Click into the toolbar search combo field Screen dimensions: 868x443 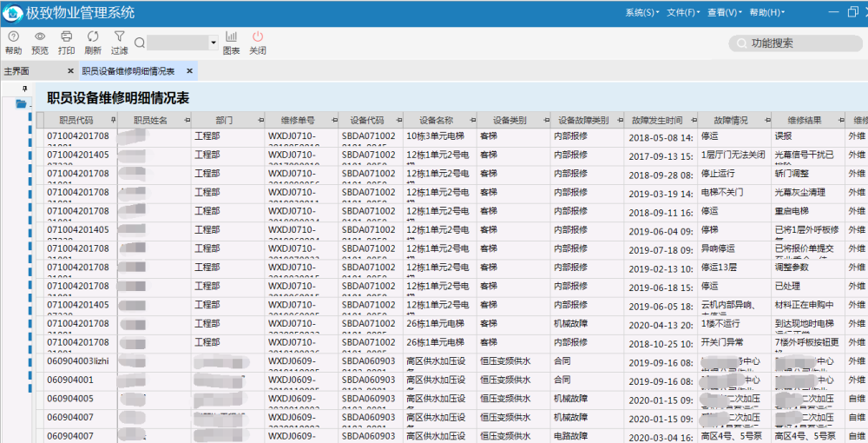178,43
